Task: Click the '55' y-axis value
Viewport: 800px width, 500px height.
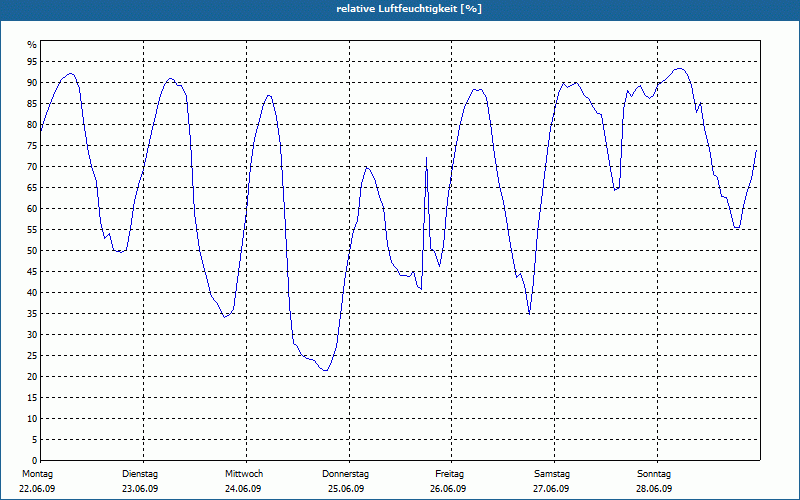Action: click(32, 230)
